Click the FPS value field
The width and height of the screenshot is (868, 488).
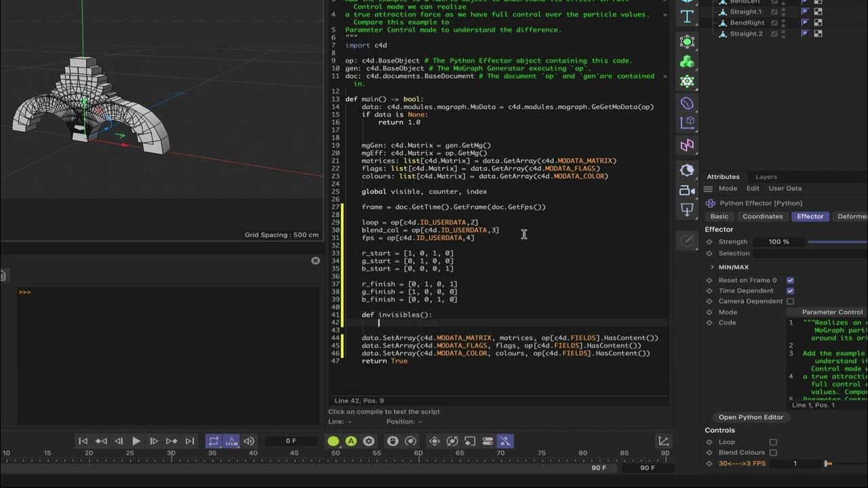pyautogui.click(x=795, y=464)
